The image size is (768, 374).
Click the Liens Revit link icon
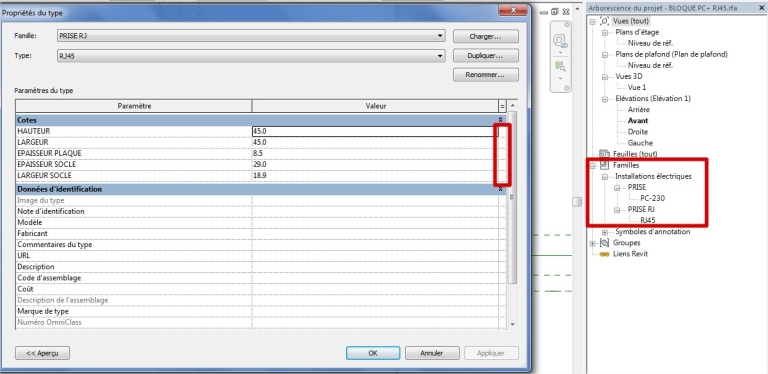click(604, 254)
